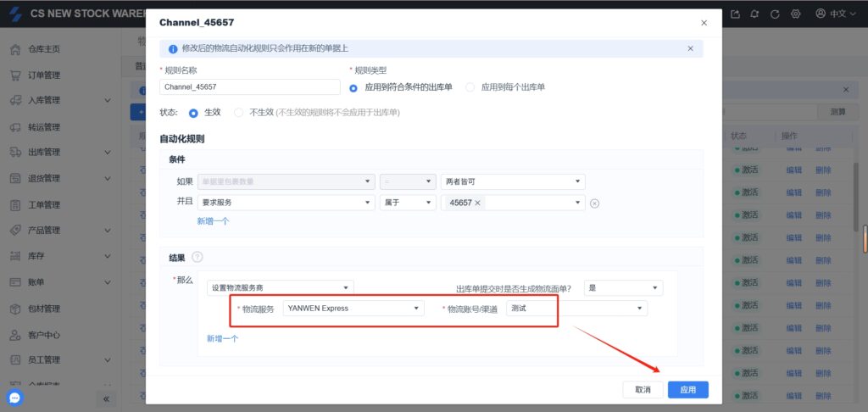The height and width of the screenshot is (412, 868).
Task: Select 应用到每个出库单 rule type
Action: [470, 86]
